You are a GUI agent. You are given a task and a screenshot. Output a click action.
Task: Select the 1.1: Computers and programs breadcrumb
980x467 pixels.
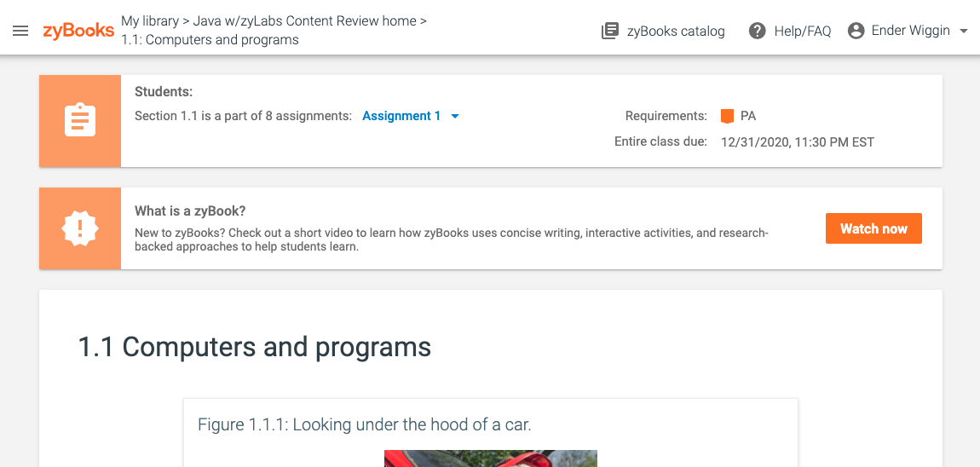[210, 40]
